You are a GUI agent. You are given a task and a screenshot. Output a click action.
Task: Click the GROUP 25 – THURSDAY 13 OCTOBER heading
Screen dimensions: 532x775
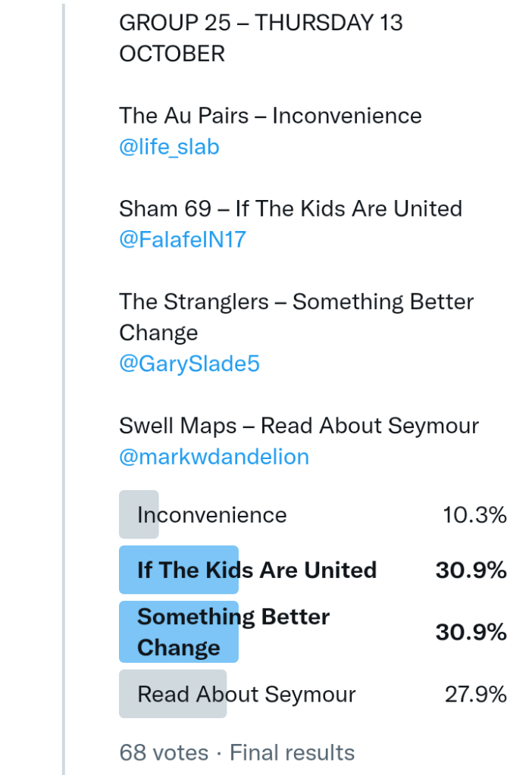coord(261,38)
